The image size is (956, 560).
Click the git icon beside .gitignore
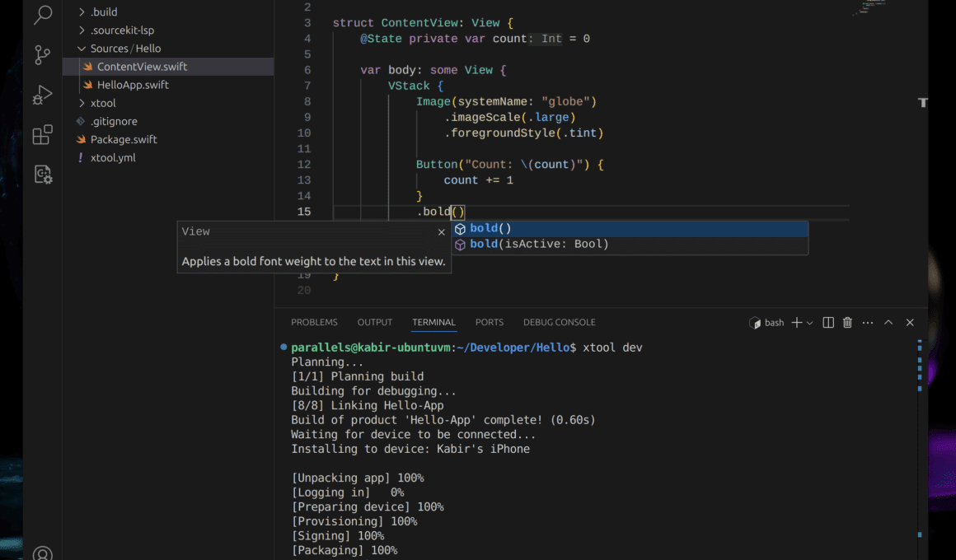(x=81, y=121)
